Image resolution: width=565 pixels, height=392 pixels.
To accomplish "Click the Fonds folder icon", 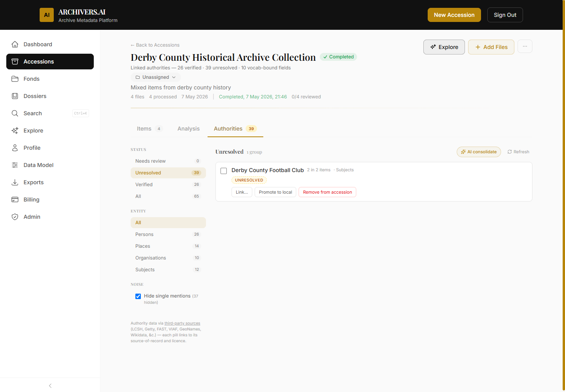I will pos(15,79).
